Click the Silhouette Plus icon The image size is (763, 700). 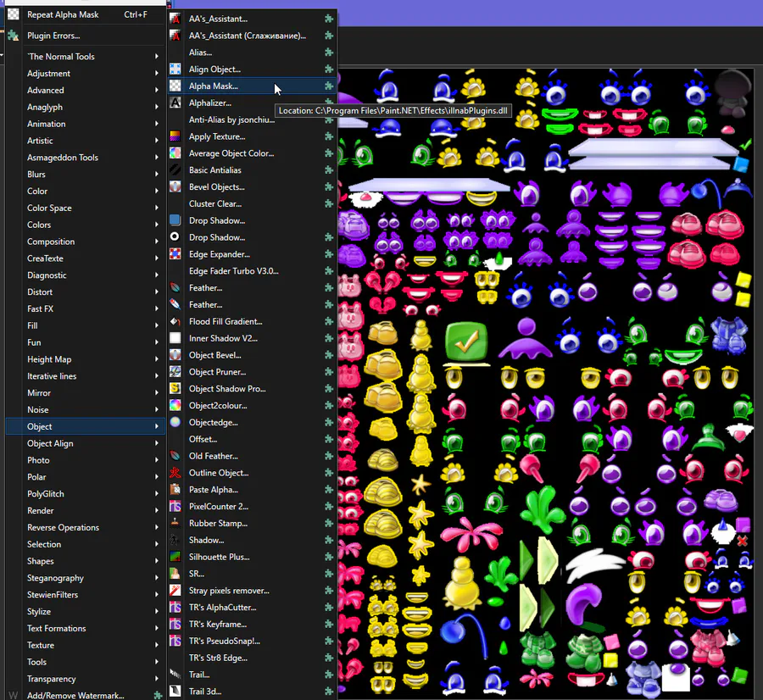pyautogui.click(x=175, y=557)
